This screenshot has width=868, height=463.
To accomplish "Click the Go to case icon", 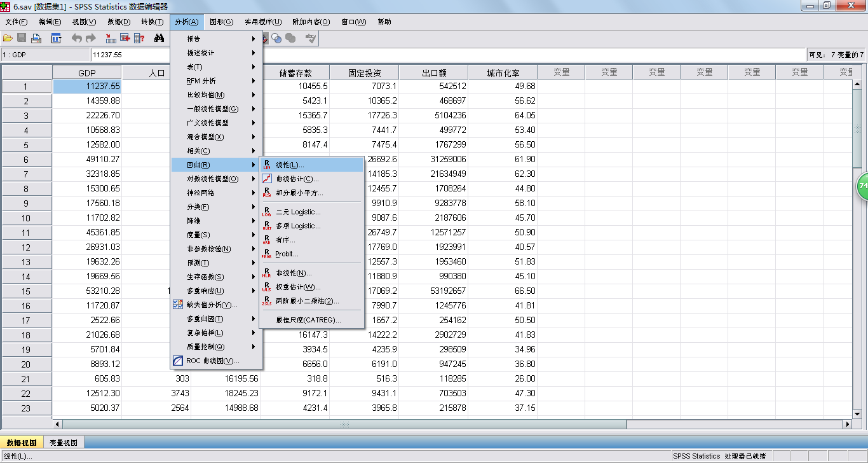I will coord(111,38).
